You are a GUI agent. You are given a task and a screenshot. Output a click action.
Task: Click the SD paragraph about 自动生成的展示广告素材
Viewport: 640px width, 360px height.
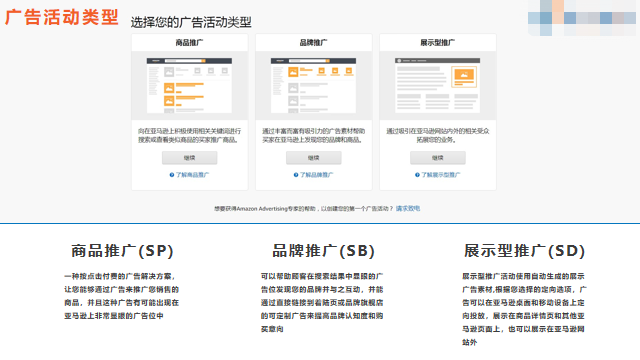[524, 309]
